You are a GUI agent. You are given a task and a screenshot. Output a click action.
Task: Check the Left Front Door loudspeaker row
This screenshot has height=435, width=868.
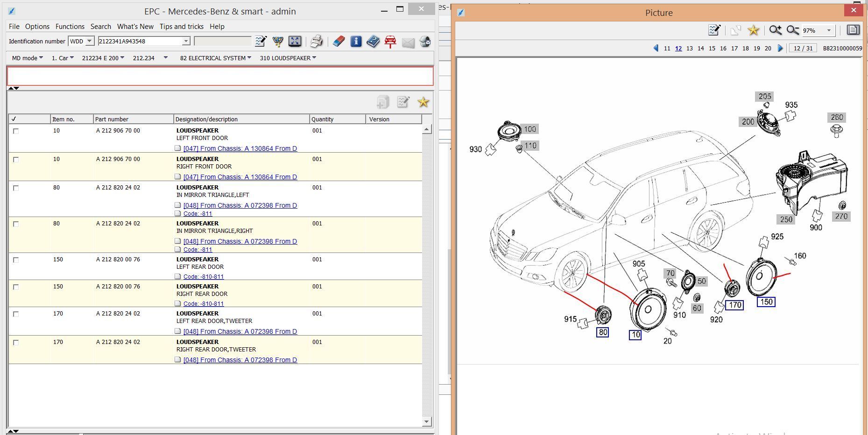(x=16, y=131)
